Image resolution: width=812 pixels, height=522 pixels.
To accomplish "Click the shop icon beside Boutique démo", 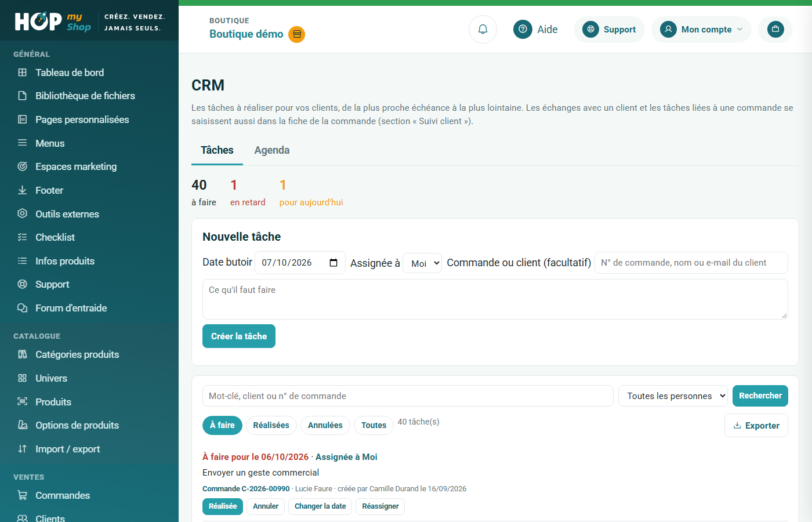I will coord(297,34).
